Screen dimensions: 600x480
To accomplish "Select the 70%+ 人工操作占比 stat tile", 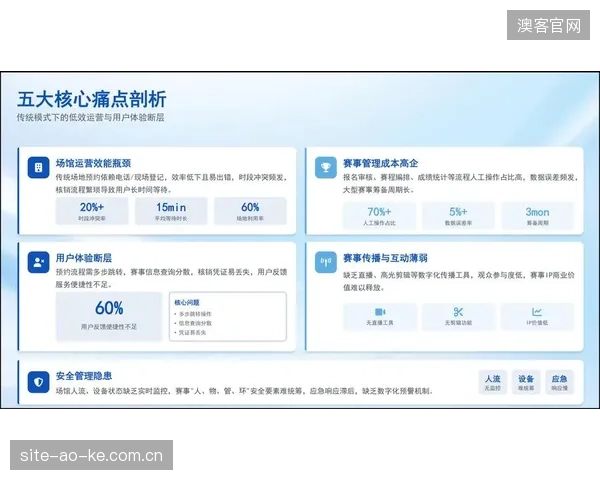I will tap(379, 216).
